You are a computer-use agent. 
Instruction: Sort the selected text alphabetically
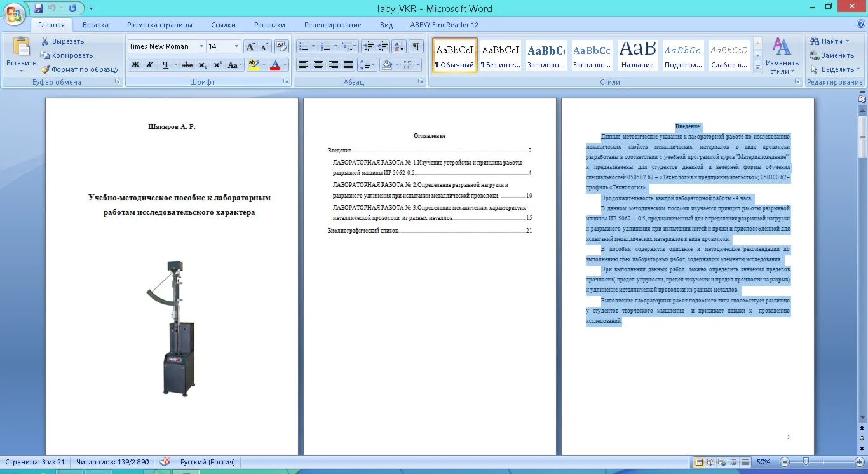tap(399, 46)
